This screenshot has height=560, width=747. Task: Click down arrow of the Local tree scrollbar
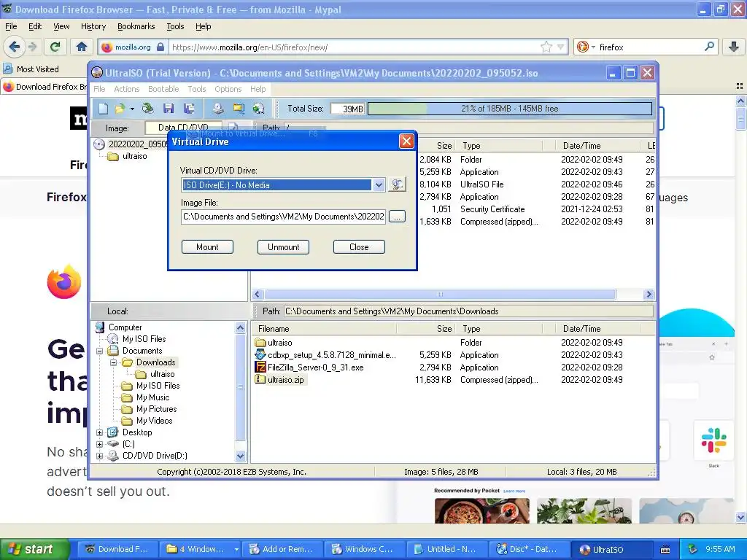pyautogui.click(x=241, y=456)
